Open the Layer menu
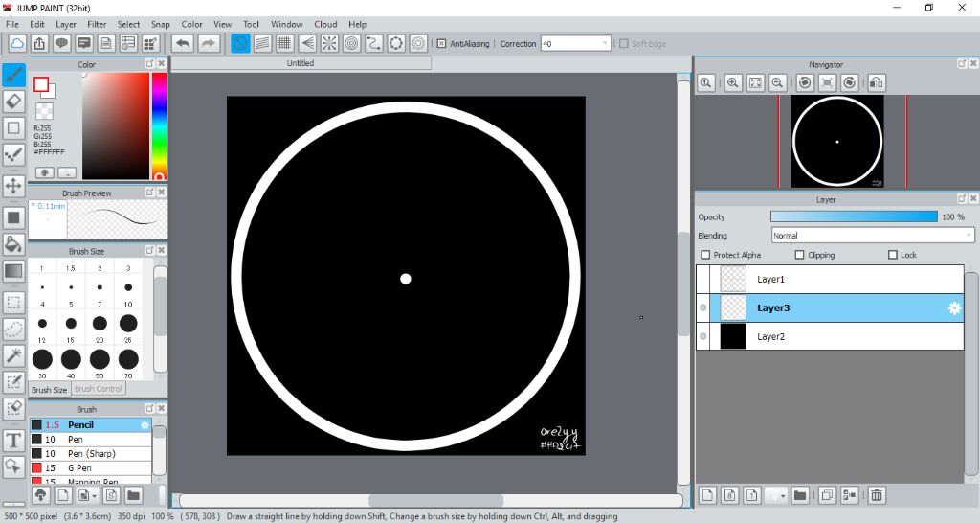 click(66, 24)
